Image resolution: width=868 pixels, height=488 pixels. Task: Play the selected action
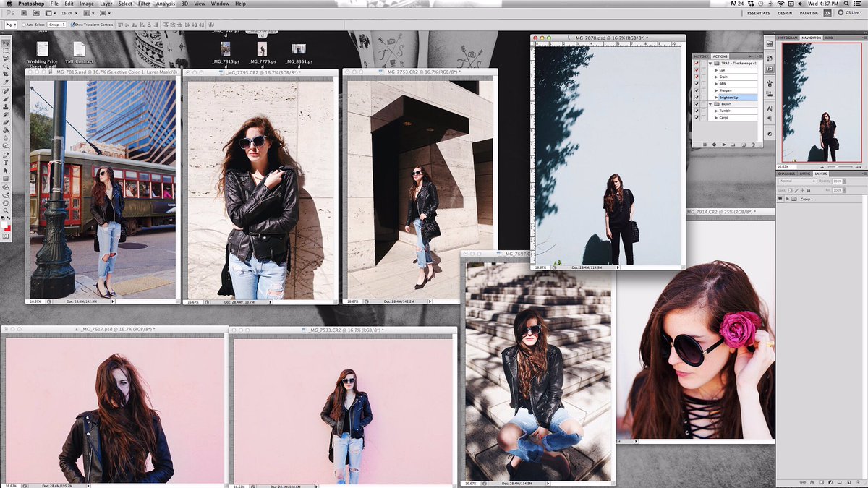coord(724,145)
